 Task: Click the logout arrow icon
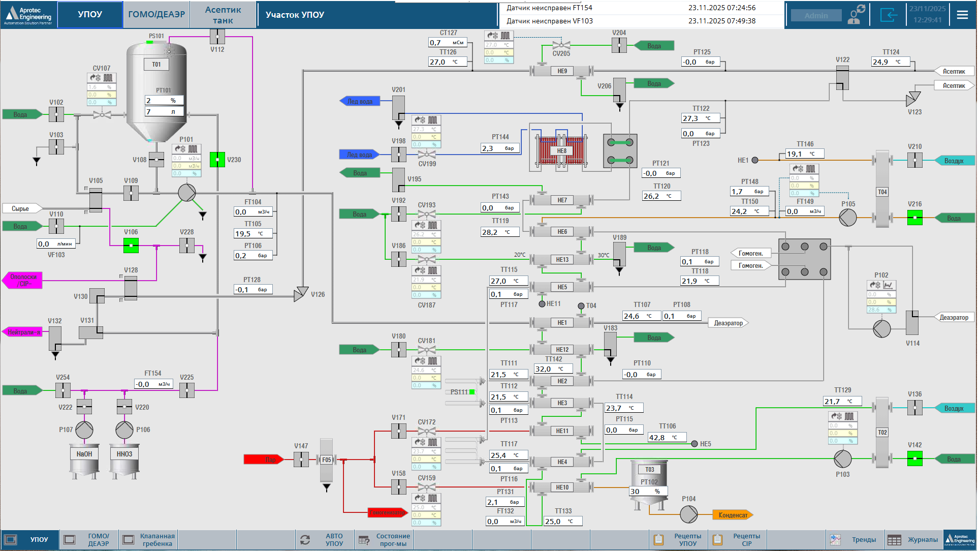(889, 15)
